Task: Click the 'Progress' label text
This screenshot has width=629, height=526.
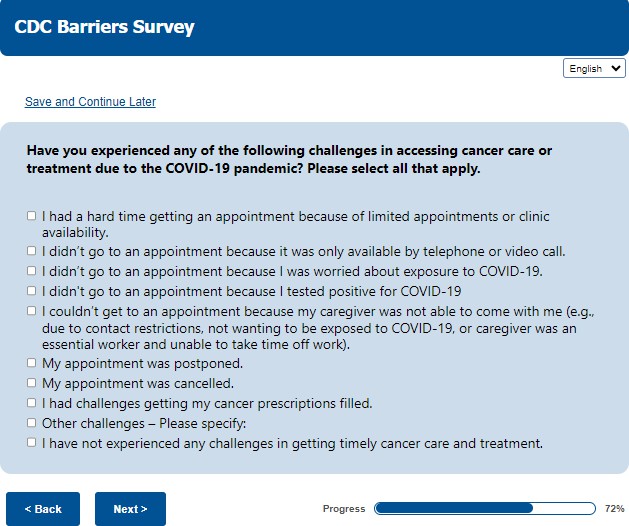Action: (344, 509)
